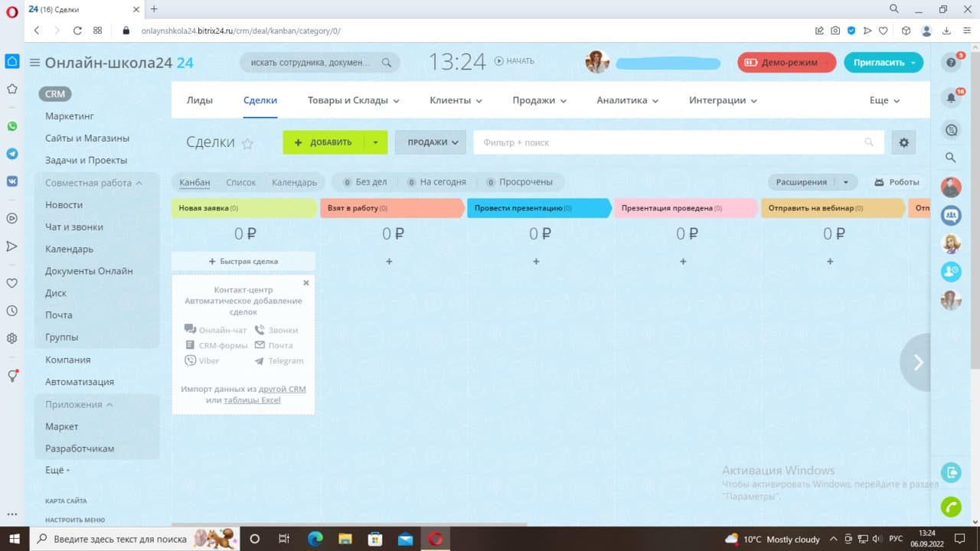This screenshot has width=980, height=551.
Task: Toggle the left hamburger menu
Action: [34, 63]
